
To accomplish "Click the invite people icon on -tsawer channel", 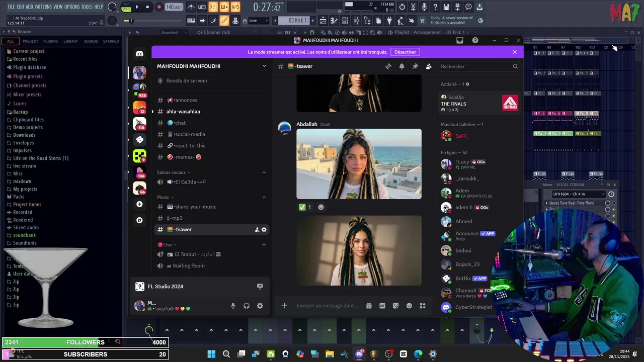I will [x=257, y=230].
